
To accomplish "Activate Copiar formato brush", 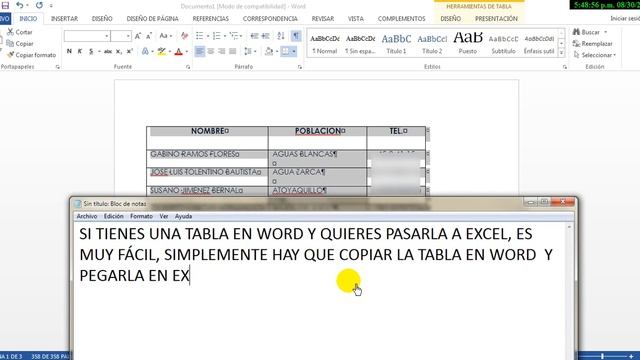I will (x=31, y=55).
